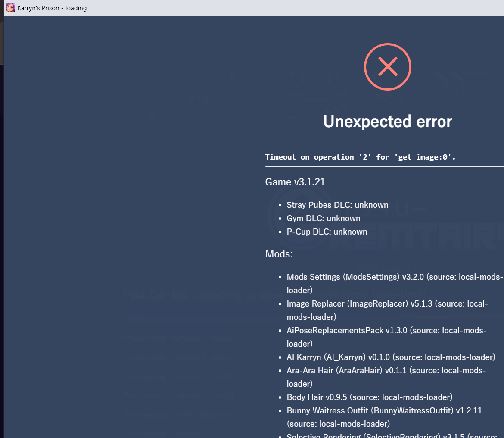Select Bunny Waitress Outfit v1.2.11 entry

(x=384, y=417)
